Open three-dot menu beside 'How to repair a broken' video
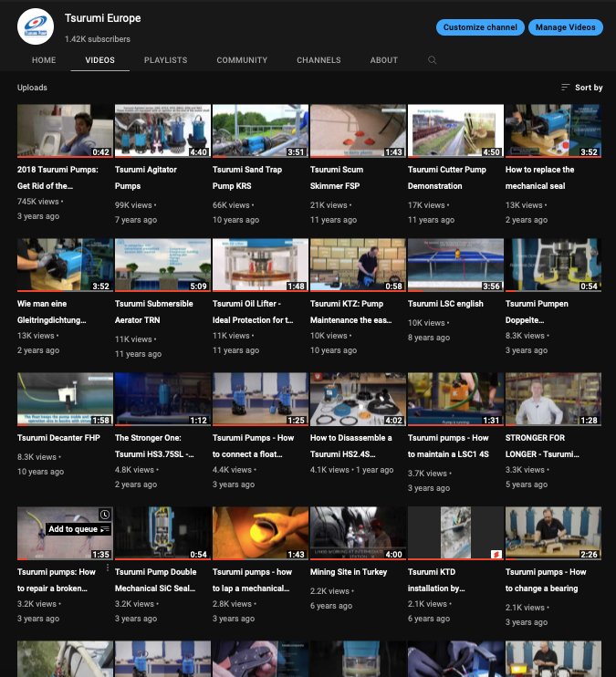The height and width of the screenshot is (677, 616). point(108,568)
